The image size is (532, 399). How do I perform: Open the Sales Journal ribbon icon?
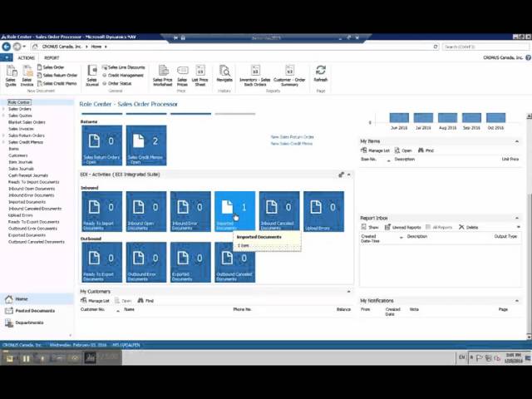click(92, 76)
